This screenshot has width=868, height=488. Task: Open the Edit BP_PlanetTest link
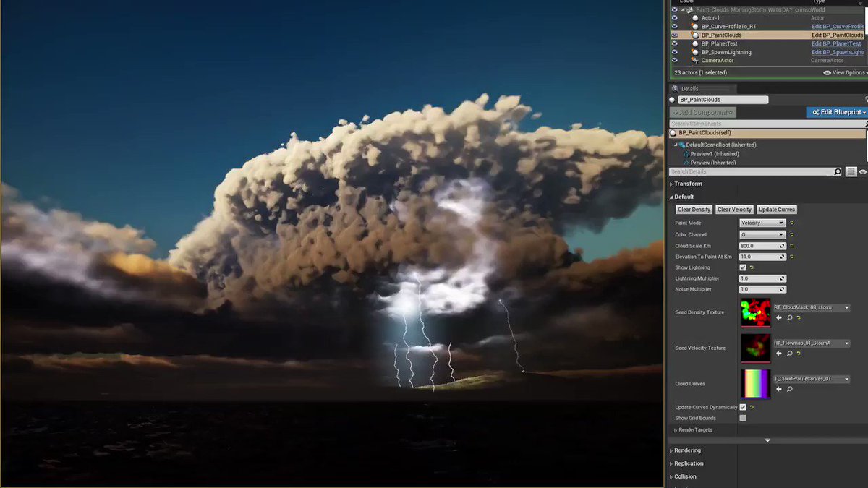(836, 43)
